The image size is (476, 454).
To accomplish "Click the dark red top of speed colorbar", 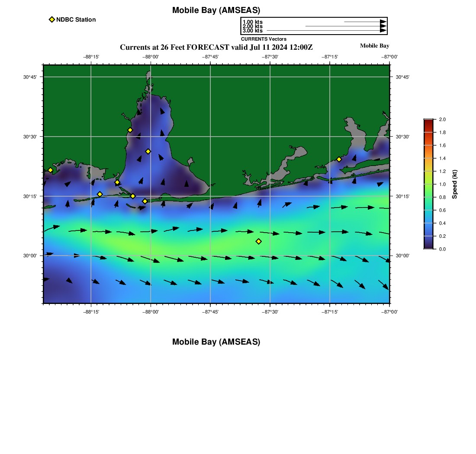I will point(428,122).
